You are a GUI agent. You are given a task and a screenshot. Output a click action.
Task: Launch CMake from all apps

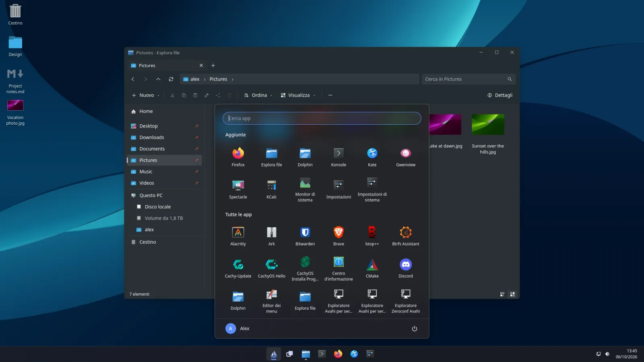click(372, 268)
